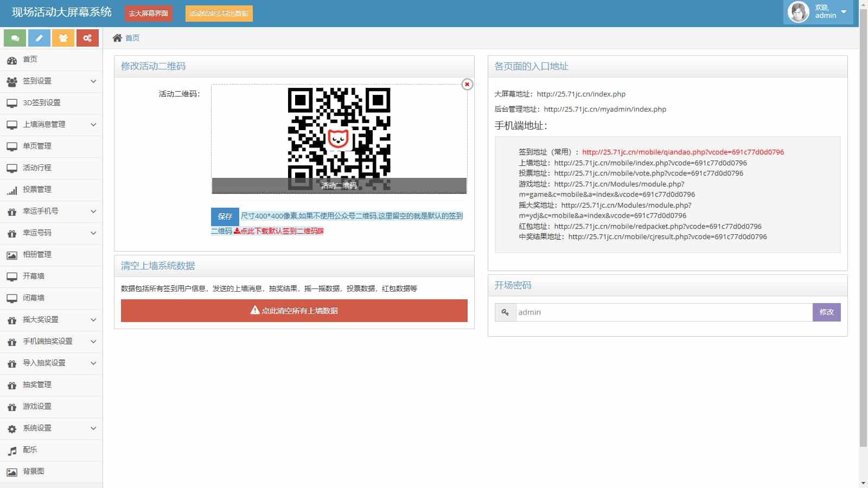Click the orange users shortcut icon

pyautogui.click(x=63, y=38)
